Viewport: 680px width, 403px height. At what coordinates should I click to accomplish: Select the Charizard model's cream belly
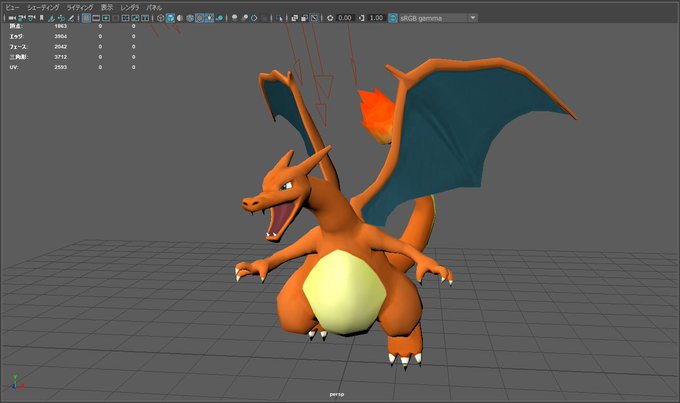point(344,292)
